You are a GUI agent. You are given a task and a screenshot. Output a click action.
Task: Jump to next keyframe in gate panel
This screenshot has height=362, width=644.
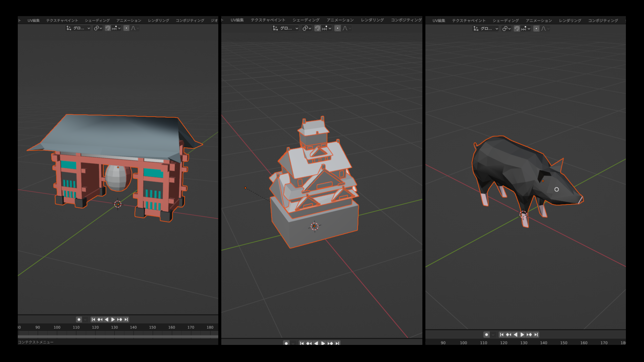119,319
